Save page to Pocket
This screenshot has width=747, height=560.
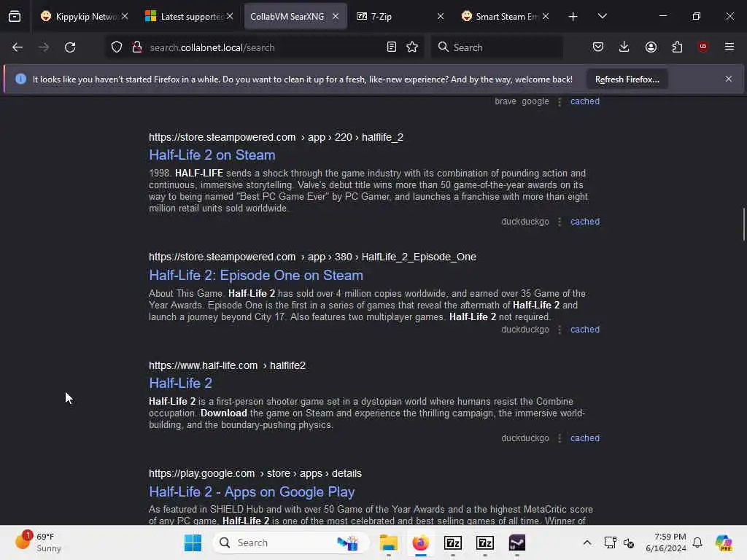[598, 47]
